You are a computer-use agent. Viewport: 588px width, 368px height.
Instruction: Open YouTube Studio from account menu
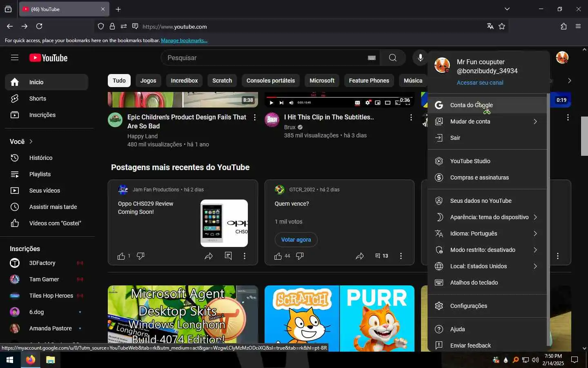pyautogui.click(x=487, y=161)
